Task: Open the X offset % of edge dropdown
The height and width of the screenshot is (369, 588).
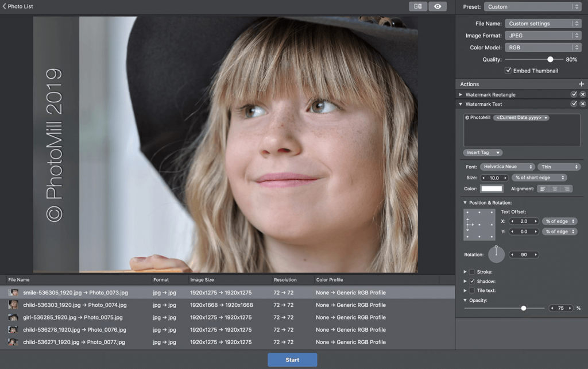Action: (559, 221)
